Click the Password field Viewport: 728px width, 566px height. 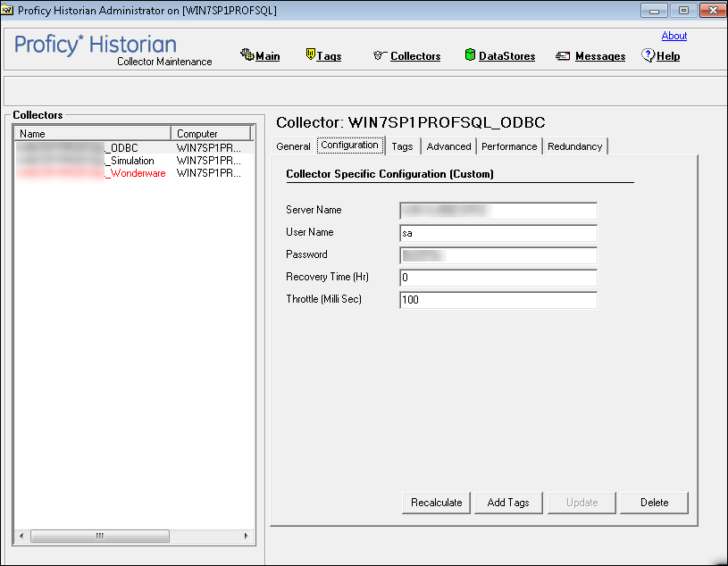pos(498,255)
